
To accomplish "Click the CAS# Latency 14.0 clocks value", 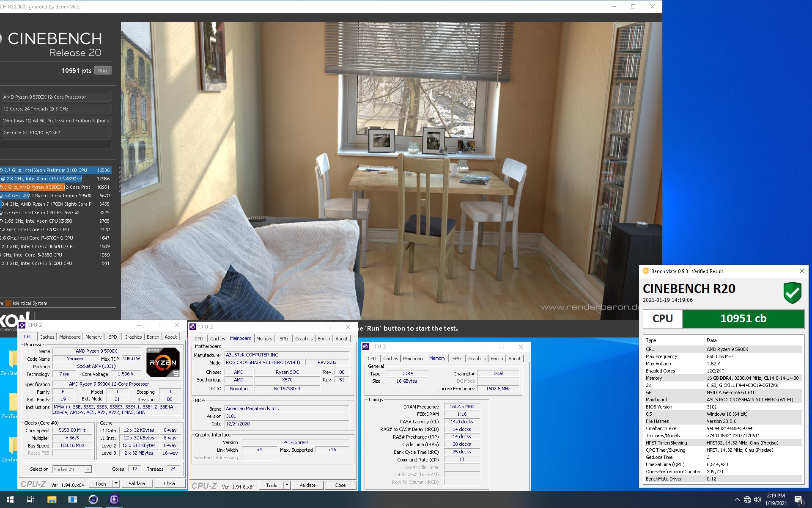I will (x=462, y=422).
